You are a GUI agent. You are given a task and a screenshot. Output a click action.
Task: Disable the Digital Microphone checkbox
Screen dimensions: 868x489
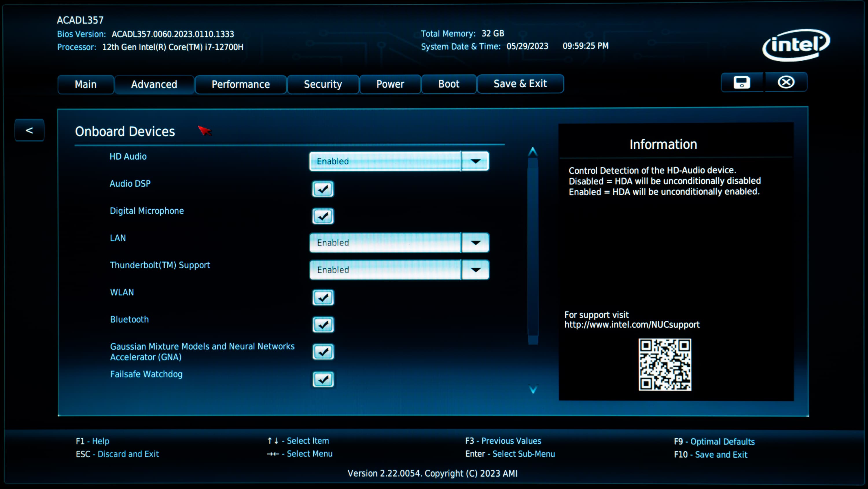click(x=323, y=216)
